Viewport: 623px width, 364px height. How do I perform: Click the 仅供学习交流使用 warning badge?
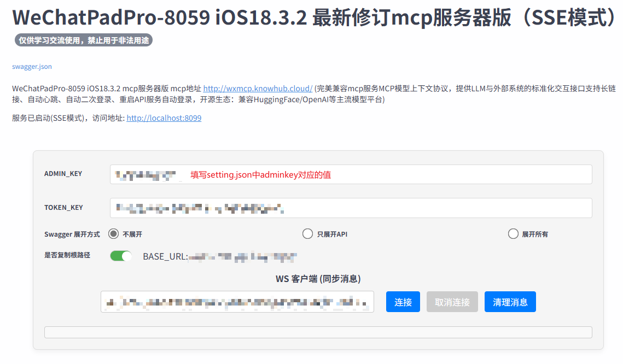coord(82,40)
